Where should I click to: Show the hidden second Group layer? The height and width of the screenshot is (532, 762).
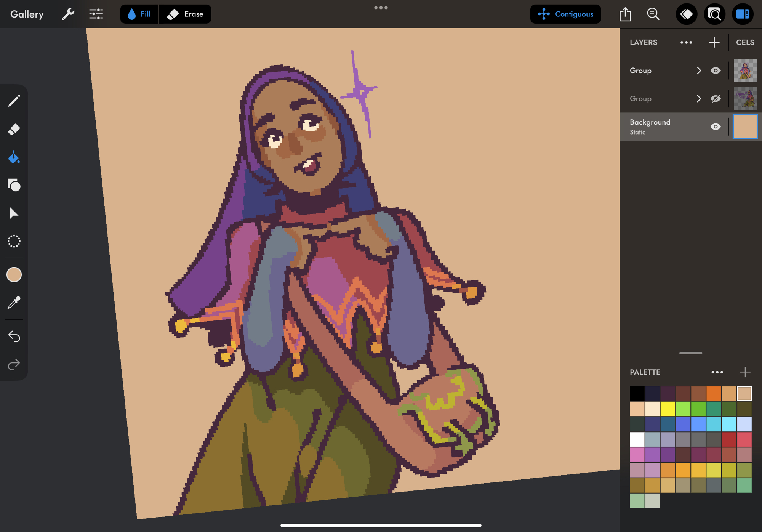716,99
